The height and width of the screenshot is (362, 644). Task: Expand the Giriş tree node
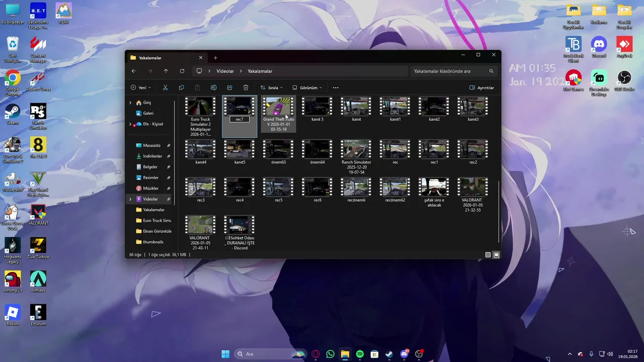[x=130, y=103]
